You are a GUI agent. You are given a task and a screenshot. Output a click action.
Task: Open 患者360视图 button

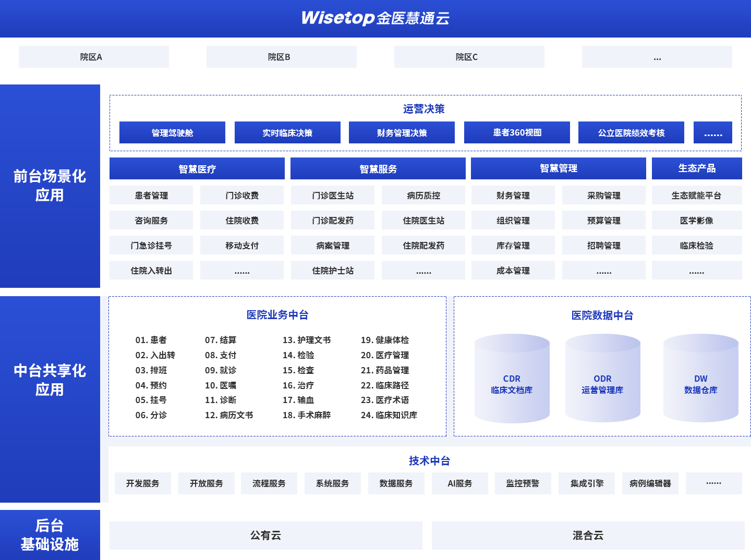tap(517, 132)
